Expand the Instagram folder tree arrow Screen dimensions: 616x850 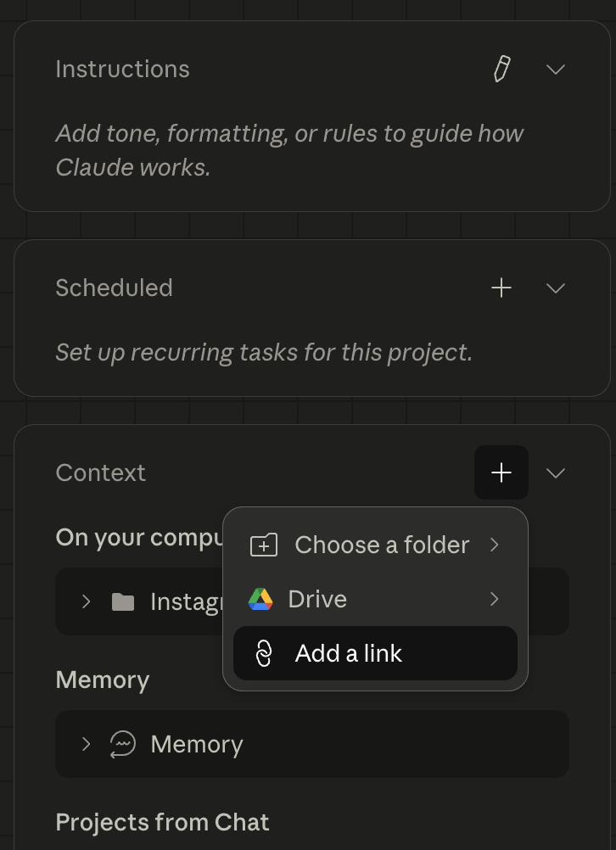click(86, 602)
